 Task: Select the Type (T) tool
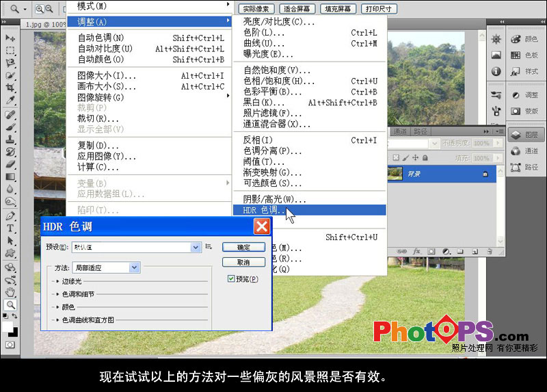[10, 228]
